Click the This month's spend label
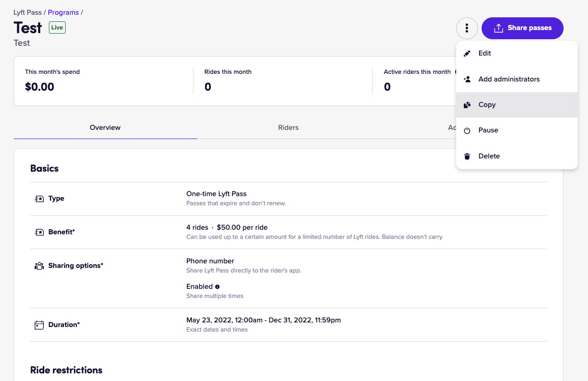Screen dimensions: 588x381 pos(52,72)
